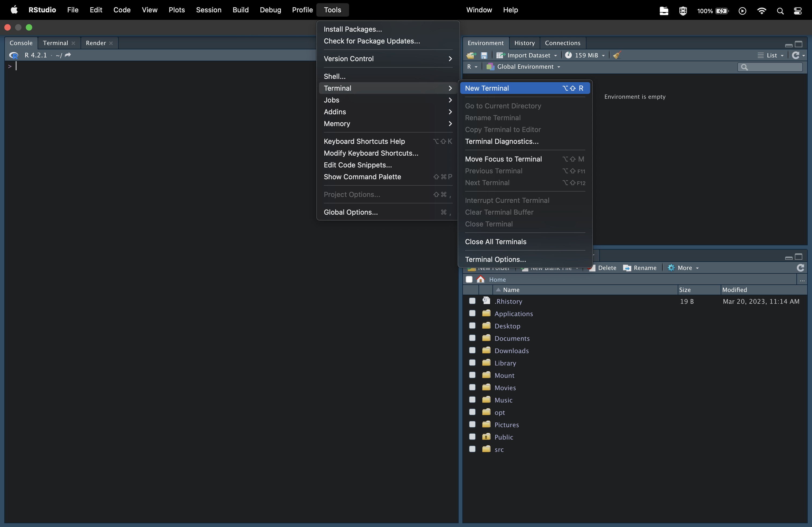The image size is (812, 527).
Task: Check the Downloads folder checkbox
Action: [472, 350]
